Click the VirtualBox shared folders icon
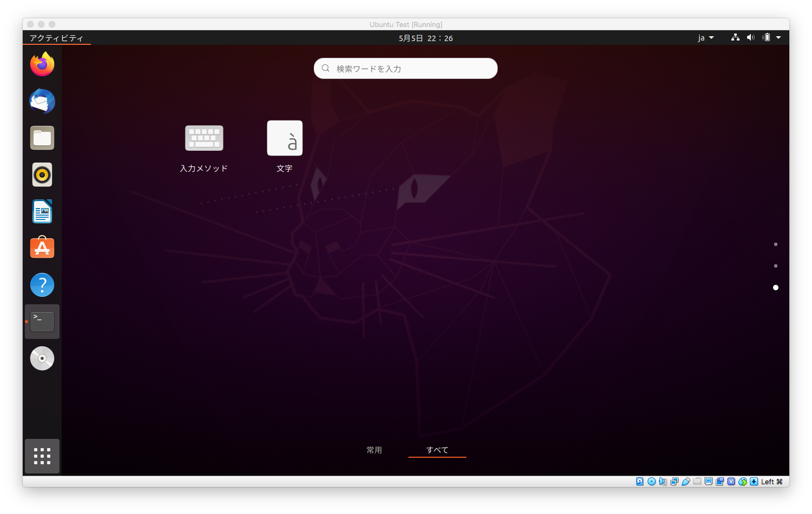This screenshot has height=514, width=812. [697, 481]
